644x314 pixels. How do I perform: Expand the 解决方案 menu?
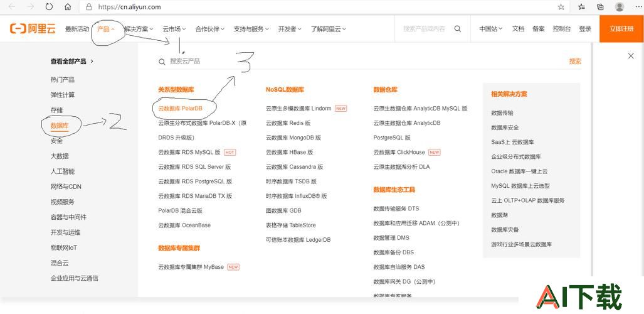pyautogui.click(x=139, y=29)
